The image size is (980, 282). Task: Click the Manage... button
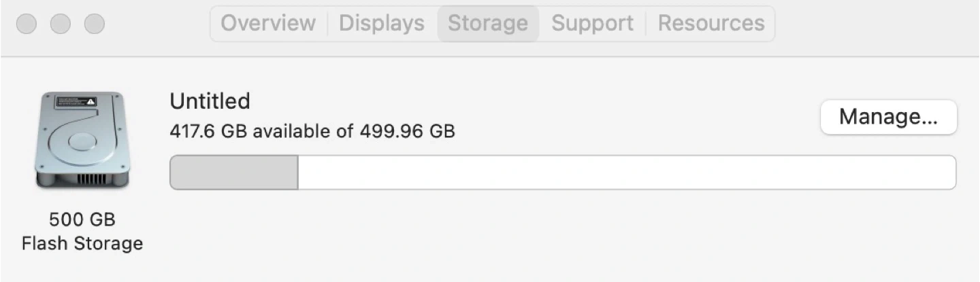click(888, 118)
